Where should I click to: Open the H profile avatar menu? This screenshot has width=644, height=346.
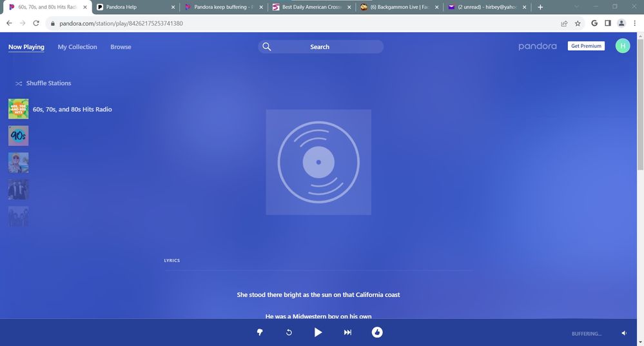click(623, 46)
